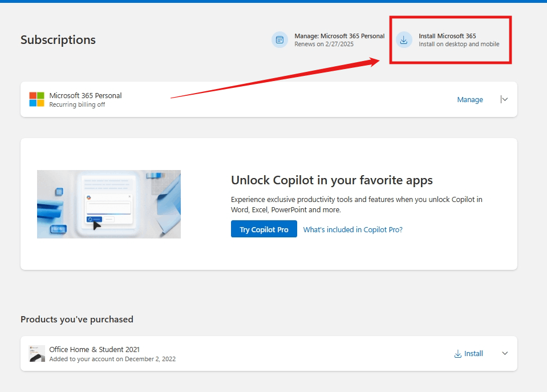Select the Microsoft 365 Personal title text

(x=86, y=95)
